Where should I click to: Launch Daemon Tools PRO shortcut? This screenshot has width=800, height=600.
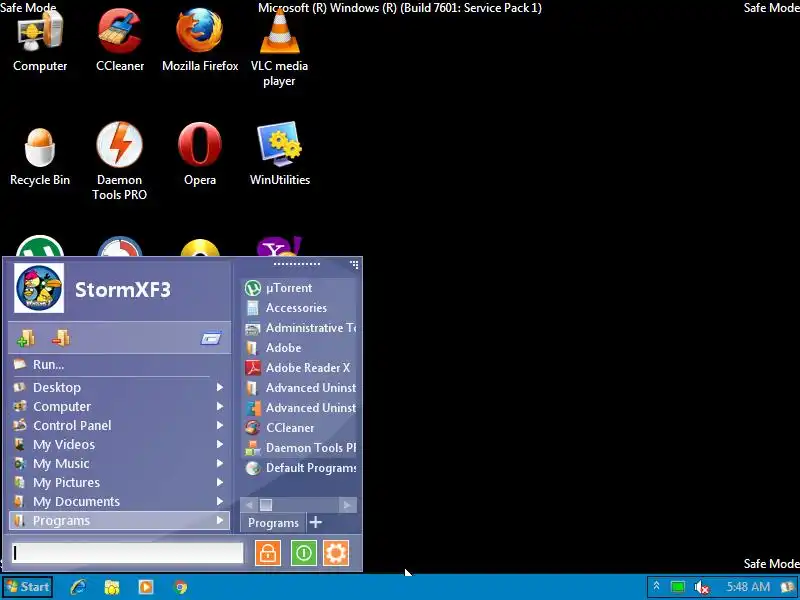click(x=120, y=162)
